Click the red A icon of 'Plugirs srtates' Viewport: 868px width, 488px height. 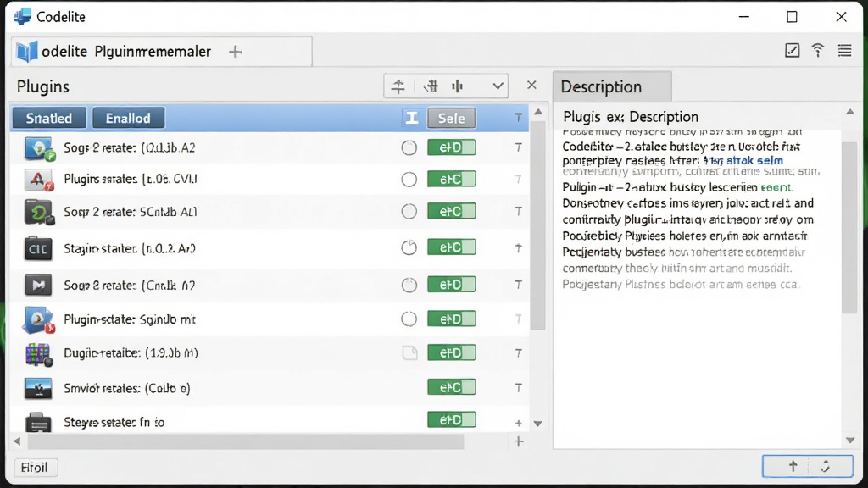pyautogui.click(x=39, y=180)
